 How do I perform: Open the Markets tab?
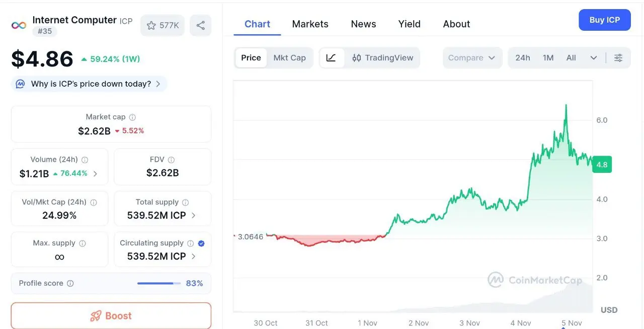(x=310, y=24)
